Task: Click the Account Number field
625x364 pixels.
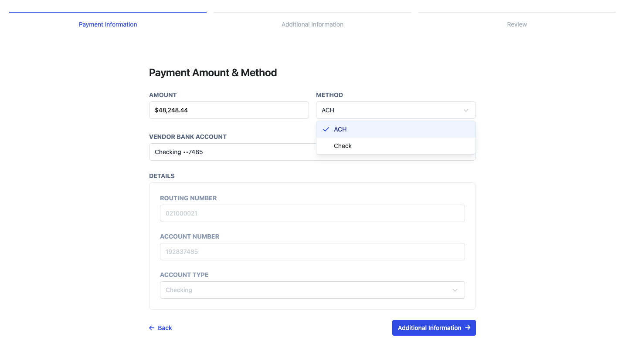Action: [x=312, y=252]
